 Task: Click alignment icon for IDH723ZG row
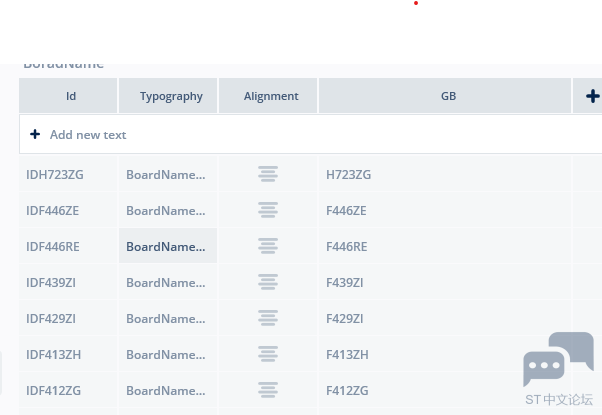pos(267,175)
